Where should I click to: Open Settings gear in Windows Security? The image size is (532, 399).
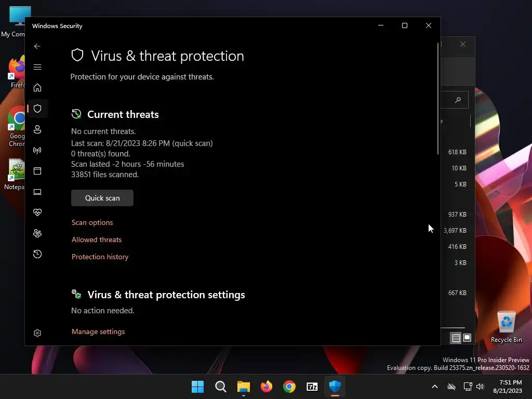[x=37, y=333]
